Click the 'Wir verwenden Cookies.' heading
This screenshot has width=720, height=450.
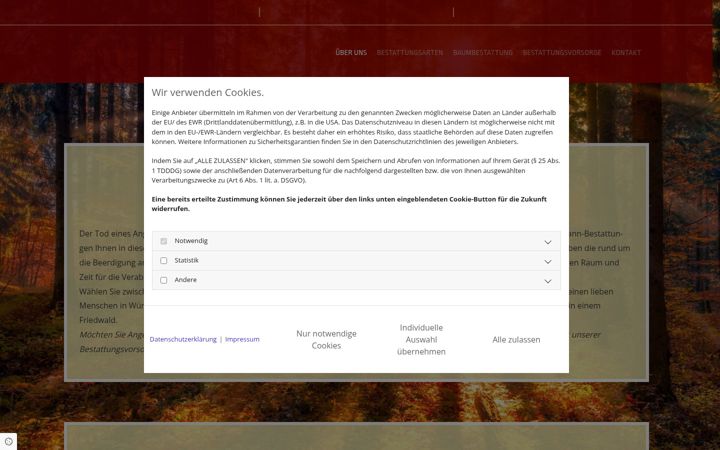(x=208, y=92)
